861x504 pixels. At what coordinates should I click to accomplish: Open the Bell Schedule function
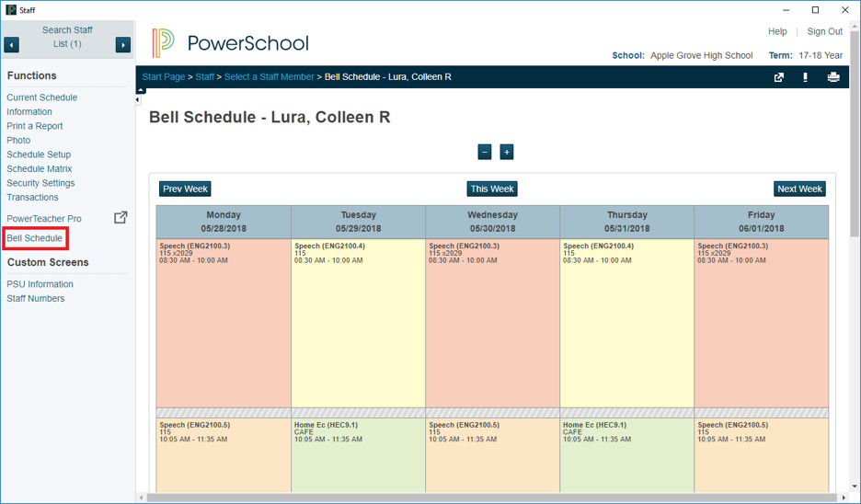click(x=35, y=238)
